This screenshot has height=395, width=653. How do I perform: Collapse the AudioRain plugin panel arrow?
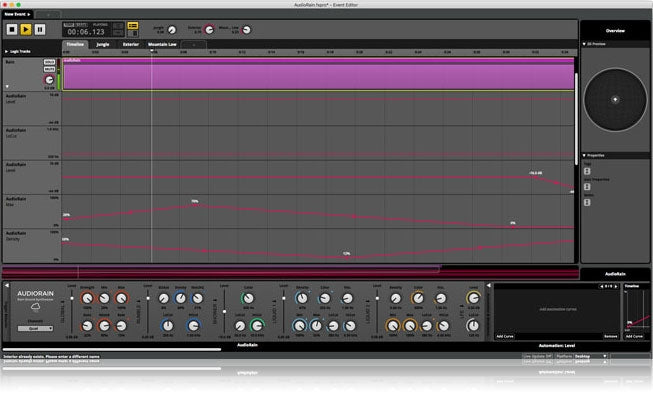tap(7, 285)
